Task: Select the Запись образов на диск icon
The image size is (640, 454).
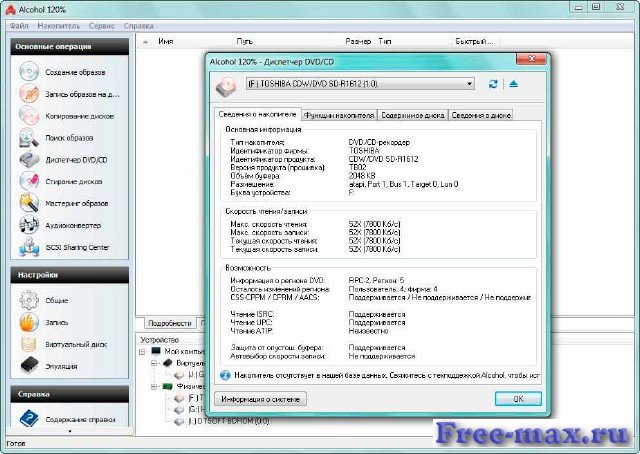Action: coord(29,93)
